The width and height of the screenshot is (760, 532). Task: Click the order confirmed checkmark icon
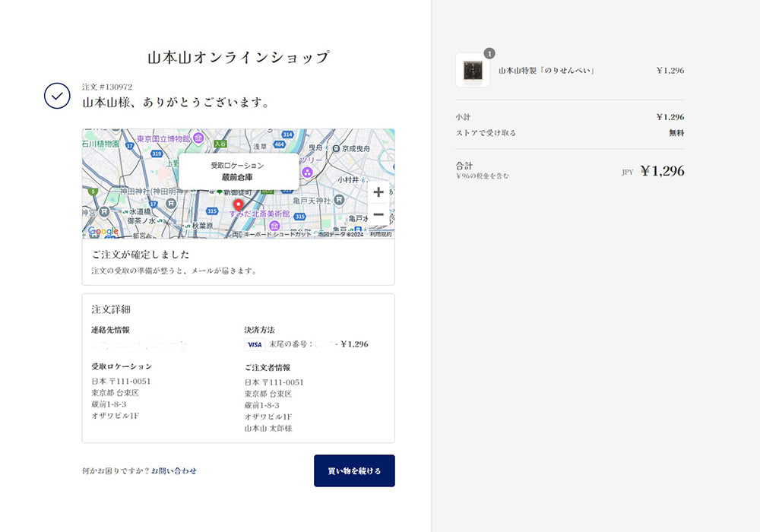(57, 96)
